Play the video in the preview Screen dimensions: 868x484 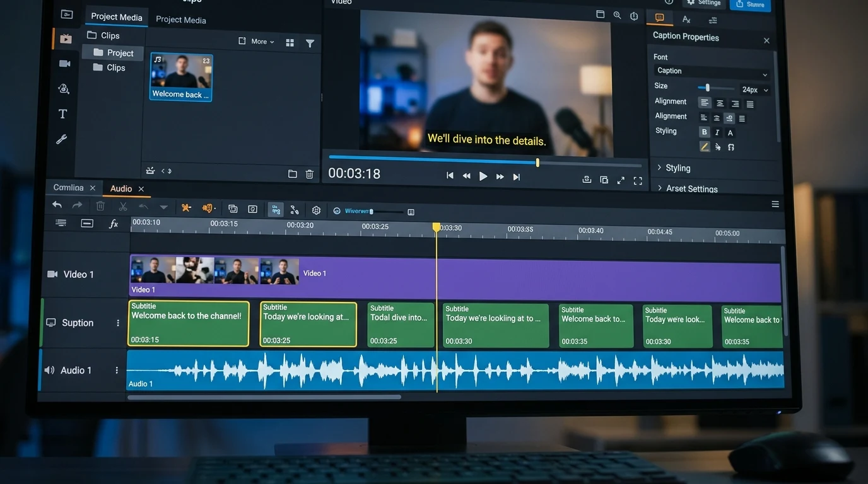[483, 176]
